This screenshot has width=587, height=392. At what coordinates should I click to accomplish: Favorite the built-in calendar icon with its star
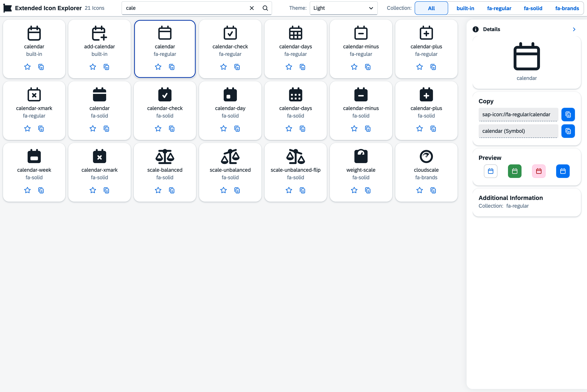(27, 67)
